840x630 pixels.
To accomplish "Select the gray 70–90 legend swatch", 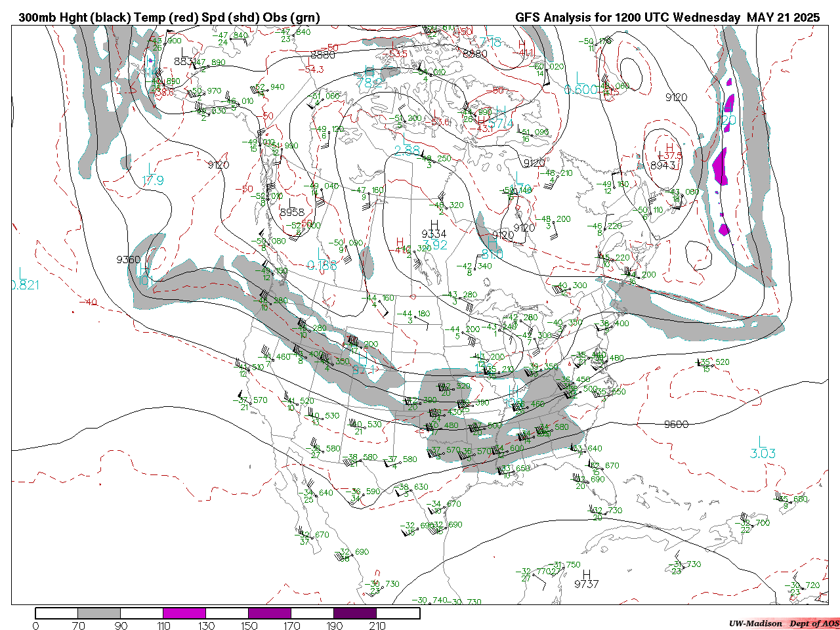I will coord(99,614).
